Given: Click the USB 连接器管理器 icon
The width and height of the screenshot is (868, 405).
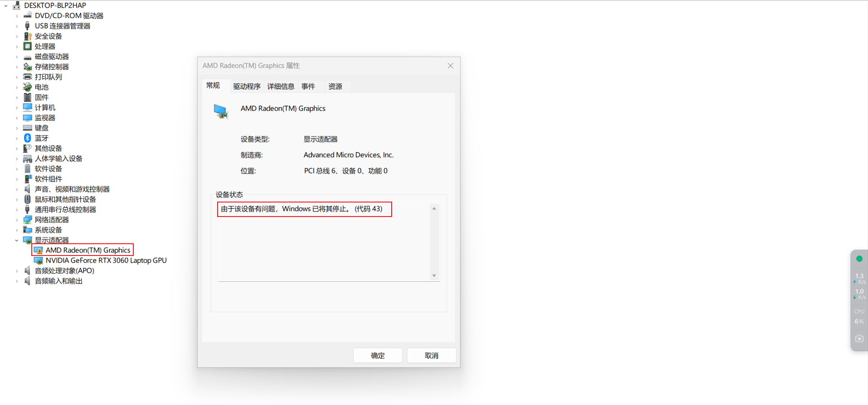Looking at the screenshot, I should tap(28, 26).
